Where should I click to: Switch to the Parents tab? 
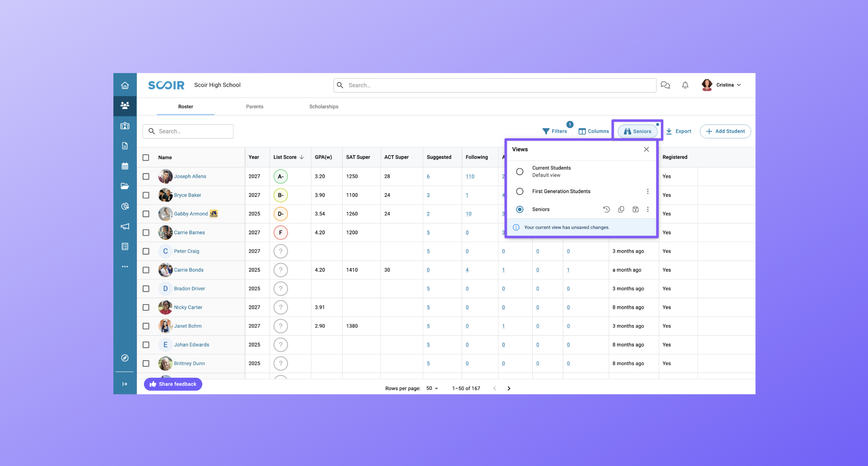pyautogui.click(x=254, y=106)
